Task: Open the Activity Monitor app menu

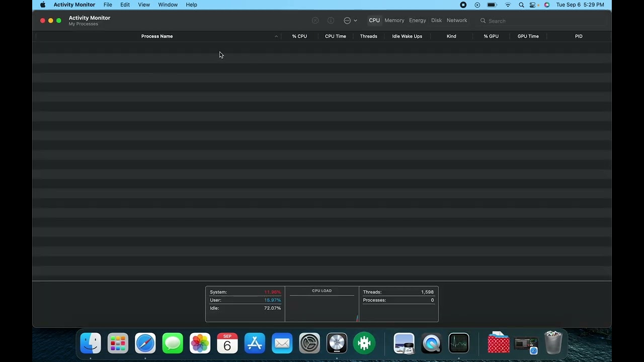Action: point(74,5)
